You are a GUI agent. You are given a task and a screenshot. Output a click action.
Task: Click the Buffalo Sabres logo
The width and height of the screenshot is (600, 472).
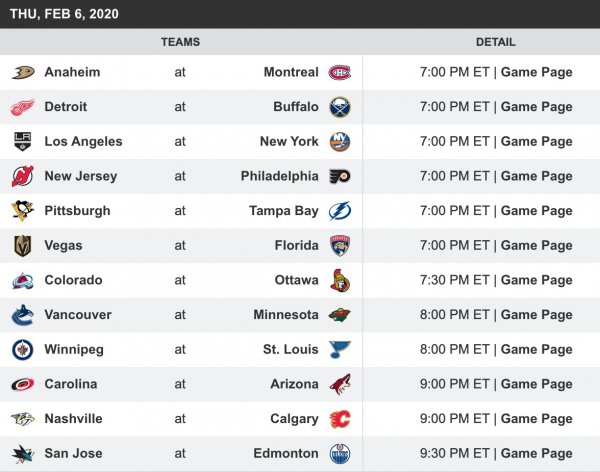[x=340, y=107]
